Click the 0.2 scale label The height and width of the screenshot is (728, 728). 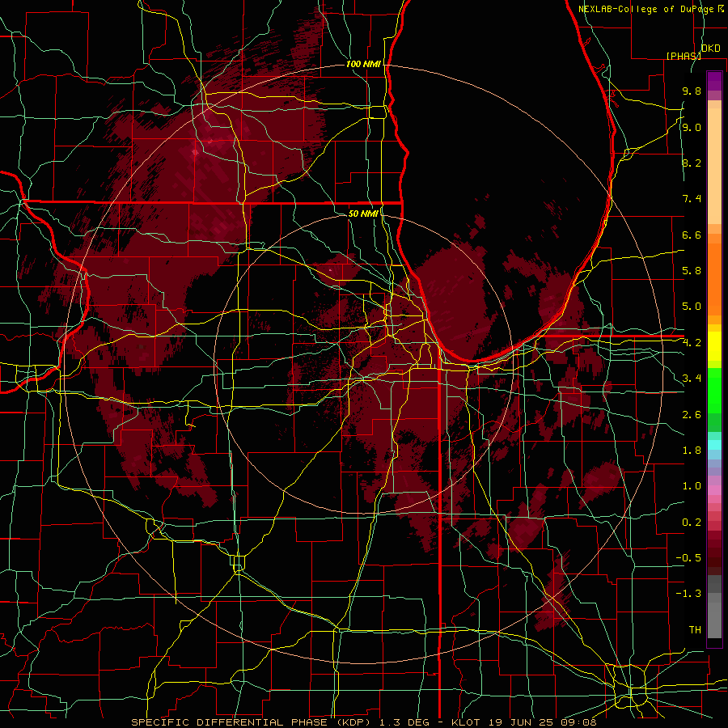[x=692, y=523]
